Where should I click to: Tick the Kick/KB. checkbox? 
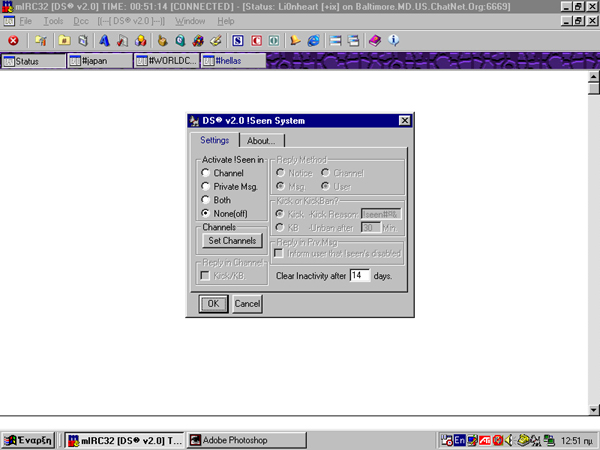tap(205, 276)
